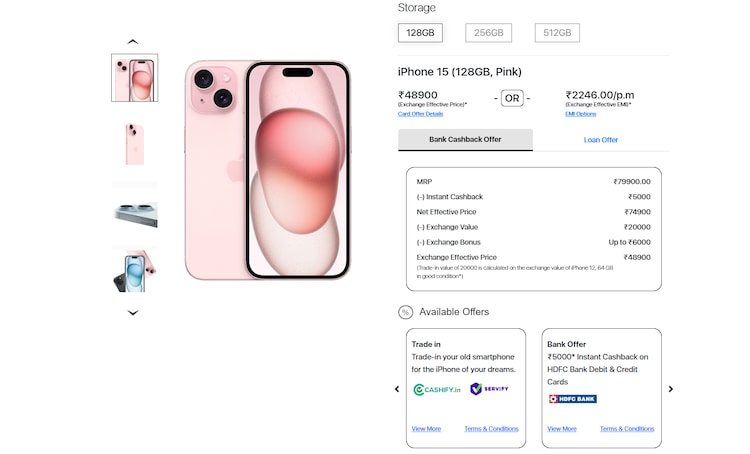Click the main pink iPhone 15 product image

[x=267, y=170]
